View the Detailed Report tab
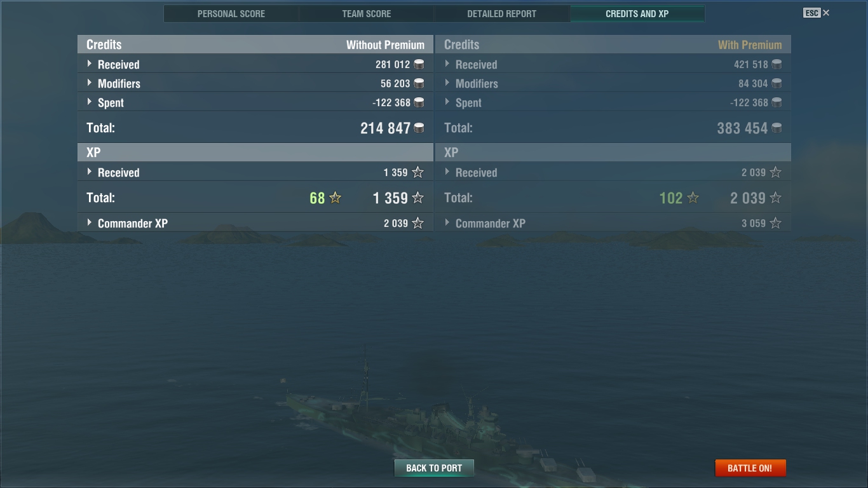Image resolution: width=868 pixels, height=488 pixels. coord(502,13)
